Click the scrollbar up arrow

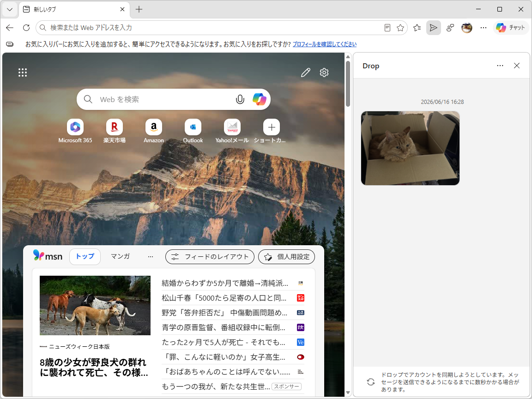click(348, 57)
